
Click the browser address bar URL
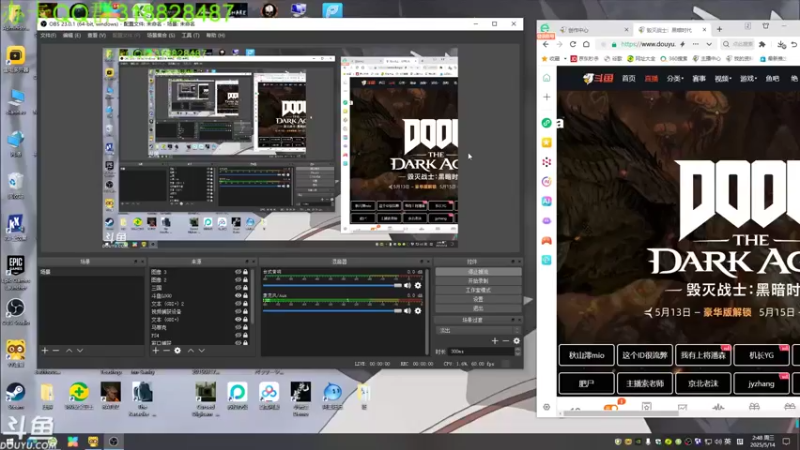(x=648, y=44)
